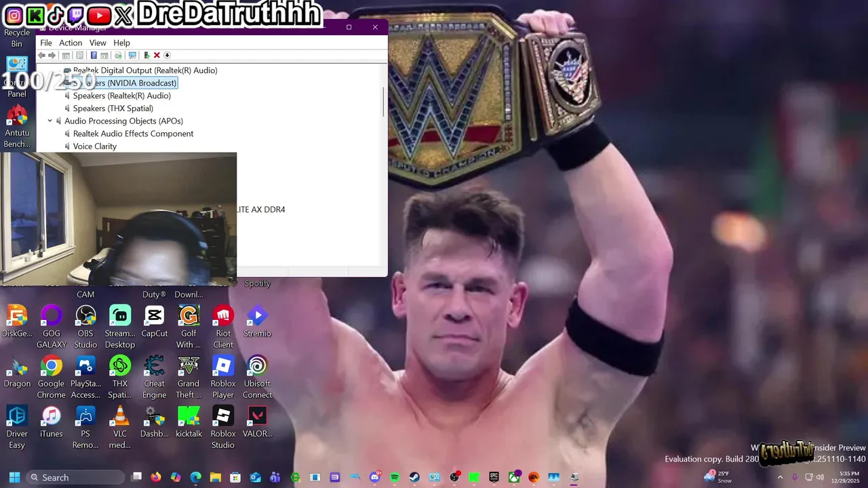The width and height of the screenshot is (868, 488).
Task: Open GOG GALAXY desktop shortcut
Action: click(x=52, y=327)
